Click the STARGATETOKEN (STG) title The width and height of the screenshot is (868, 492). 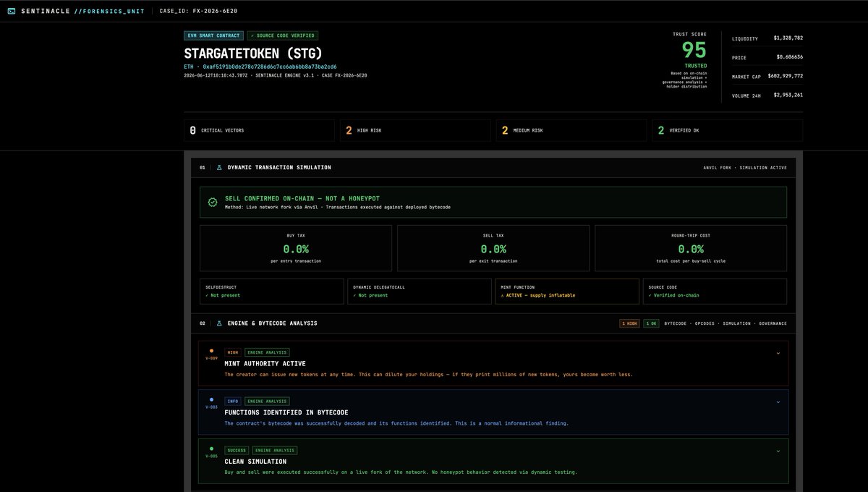click(x=253, y=54)
